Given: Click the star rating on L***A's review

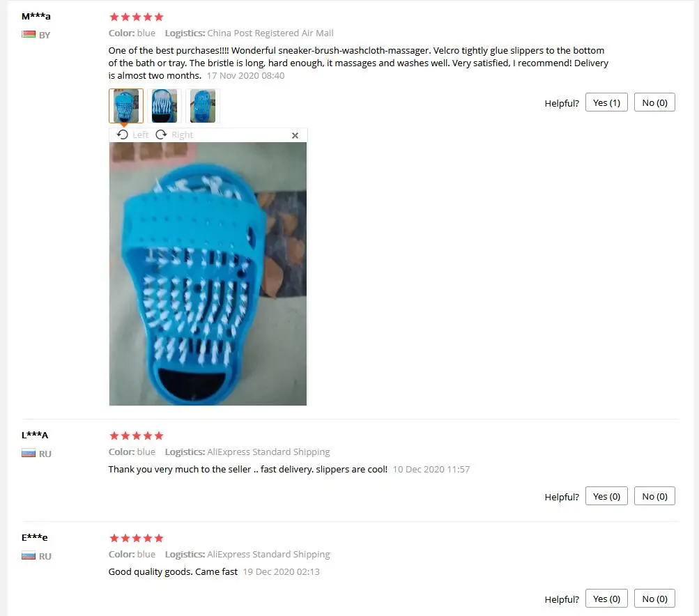Looking at the screenshot, I should click(137, 436).
